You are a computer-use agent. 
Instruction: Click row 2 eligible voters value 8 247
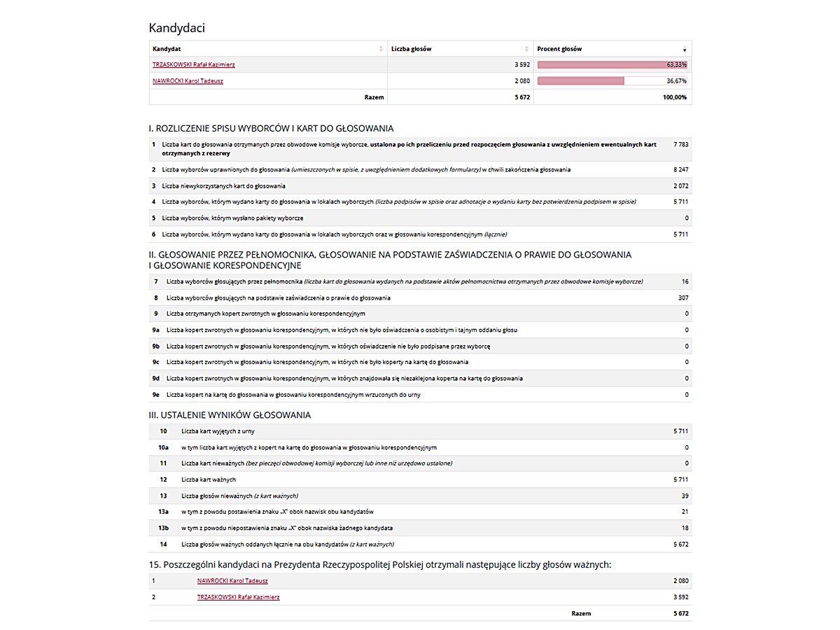pyautogui.click(x=680, y=170)
